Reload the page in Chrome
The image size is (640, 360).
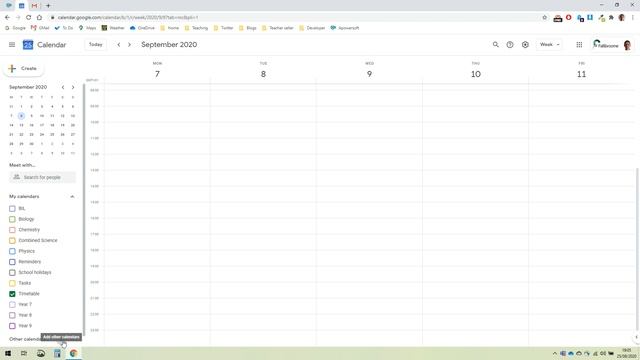point(29,18)
